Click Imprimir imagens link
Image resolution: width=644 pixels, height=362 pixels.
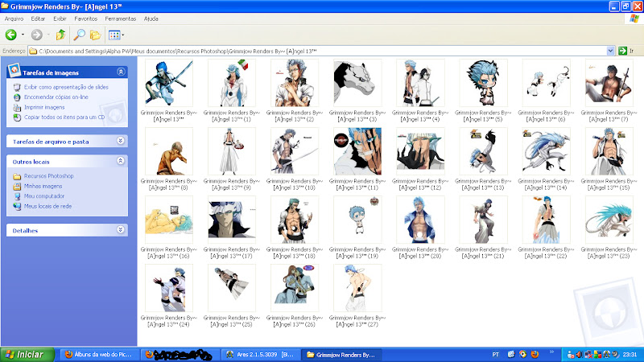(44, 107)
